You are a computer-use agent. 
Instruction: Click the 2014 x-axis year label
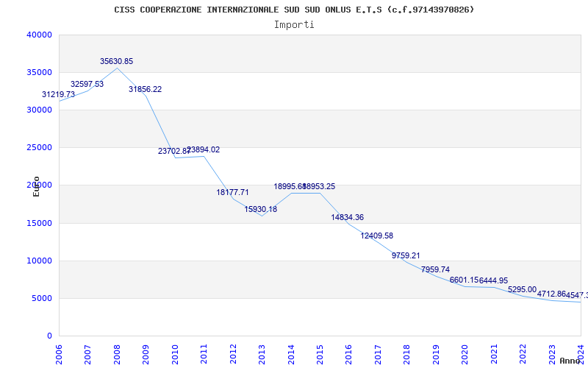tap(291, 354)
